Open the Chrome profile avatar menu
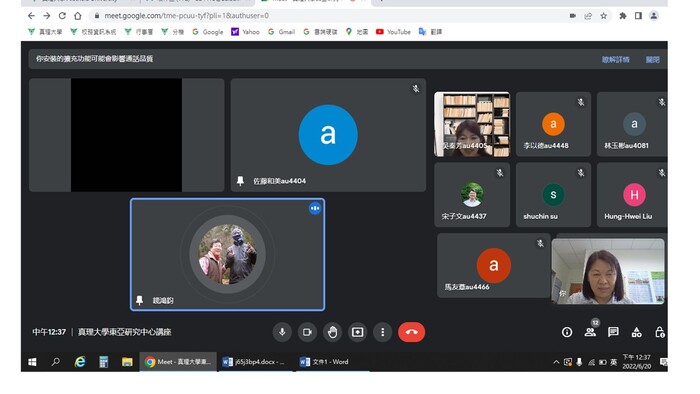Image resolution: width=700 pixels, height=394 pixels. coord(654,16)
